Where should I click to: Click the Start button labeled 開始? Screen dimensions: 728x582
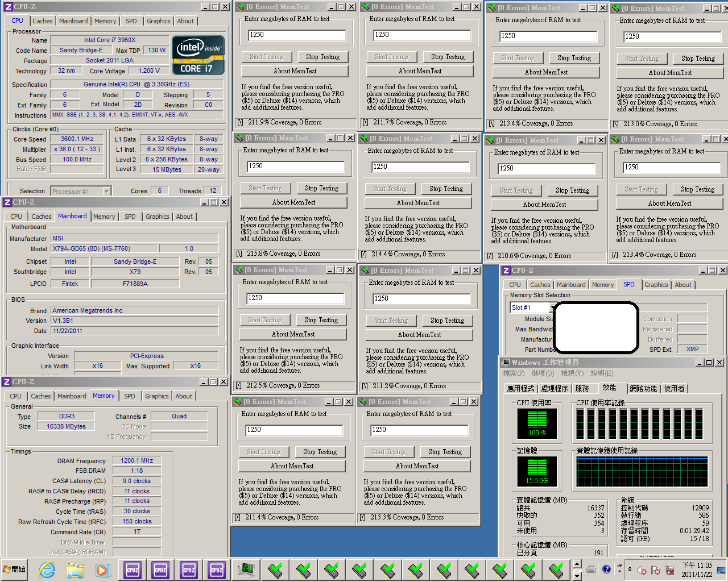[x=14, y=569]
